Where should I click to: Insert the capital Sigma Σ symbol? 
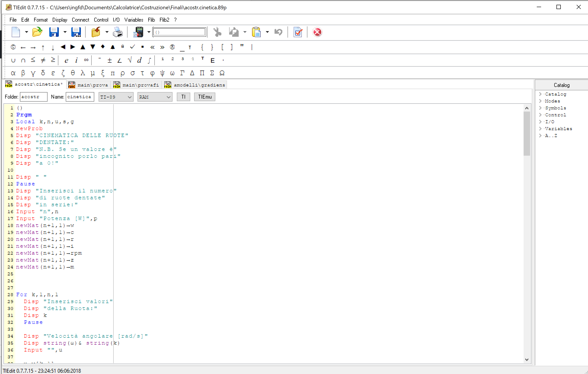coord(212,73)
